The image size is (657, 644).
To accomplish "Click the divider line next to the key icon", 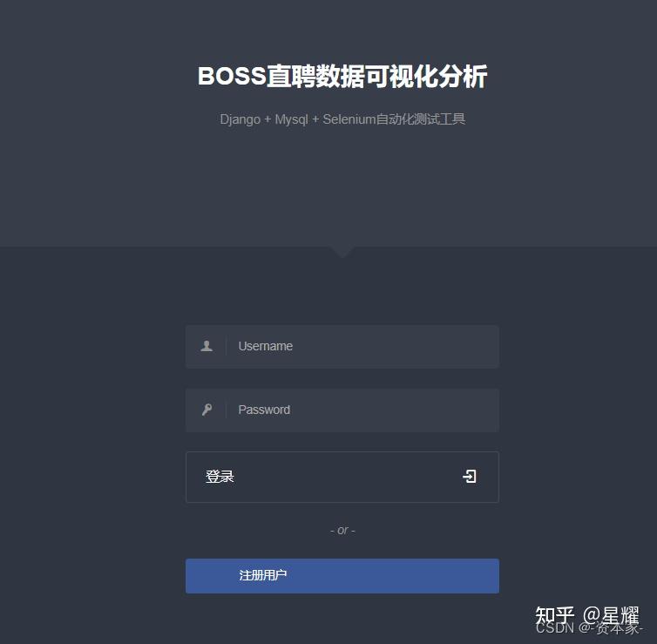I will (227, 410).
